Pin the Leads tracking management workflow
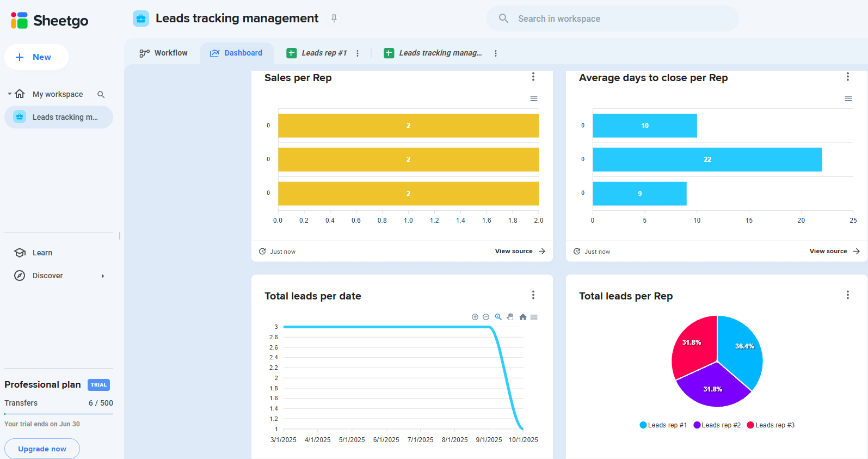868x459 pixels. 334,19
